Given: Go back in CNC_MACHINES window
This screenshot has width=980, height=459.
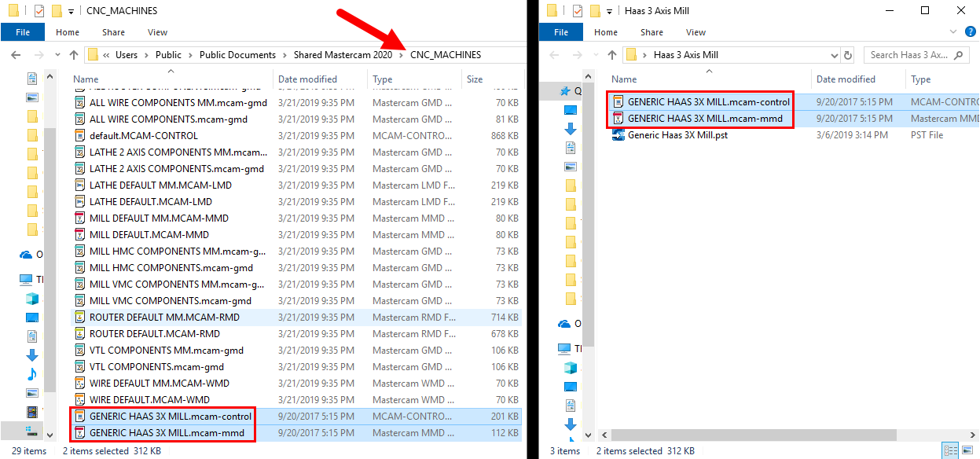Looking at the screenshot, I should coord(14,55).
